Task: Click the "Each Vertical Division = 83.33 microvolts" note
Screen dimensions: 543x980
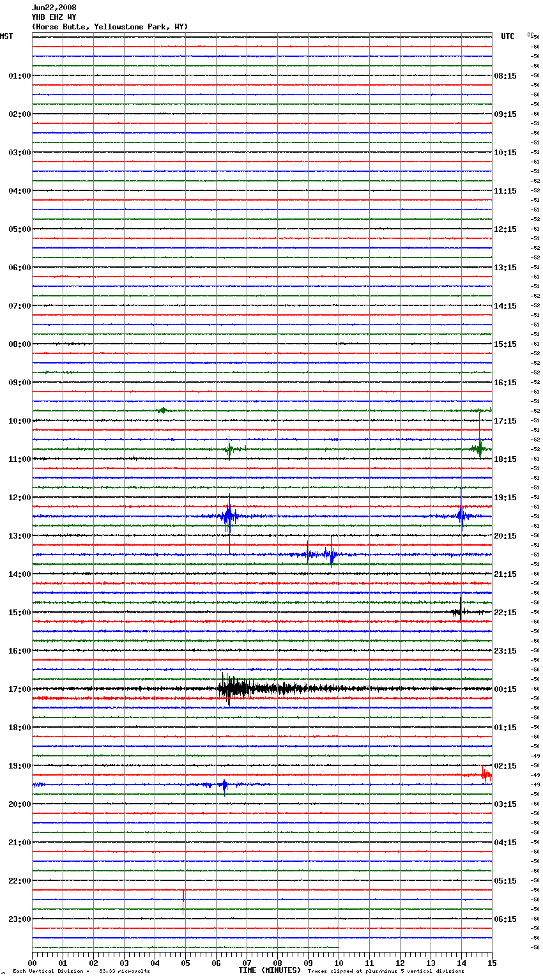Action: click(81, 972)
